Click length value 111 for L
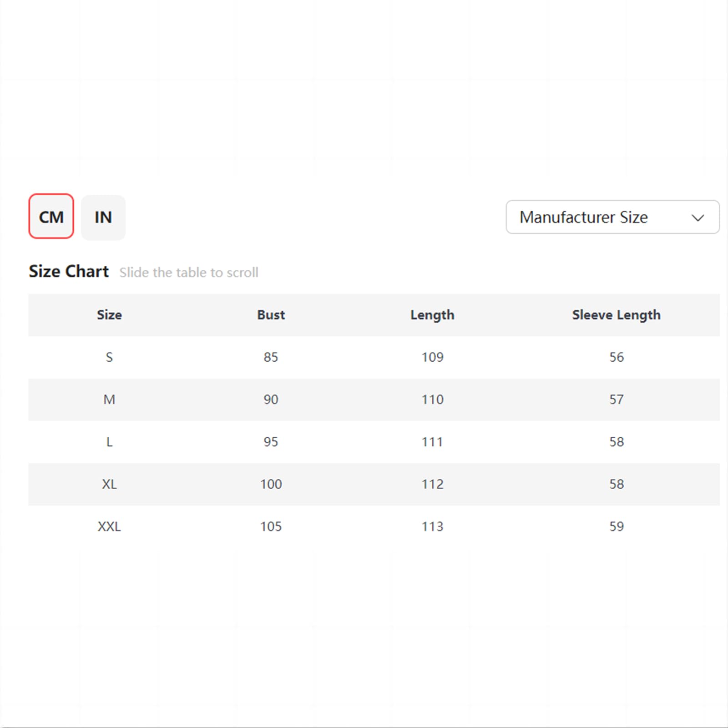728x728 pixels. pyautogui.click(x=432, y=442)
